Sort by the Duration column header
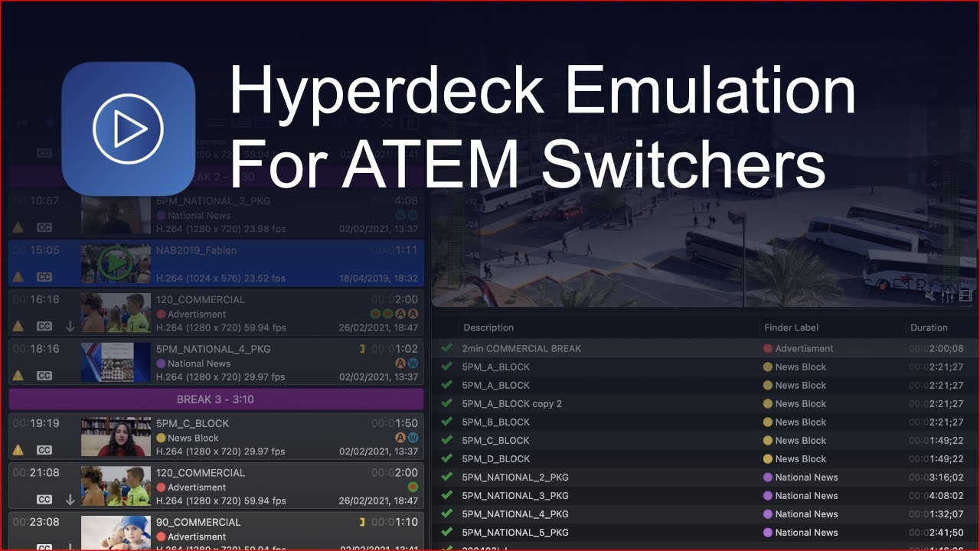This screenshot has width=980, height=551. pos(929,328)
